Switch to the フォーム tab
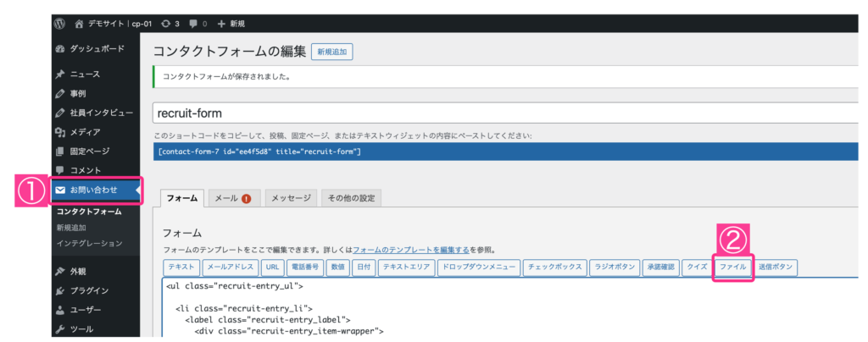868x342 pixels. pos(182,198)
